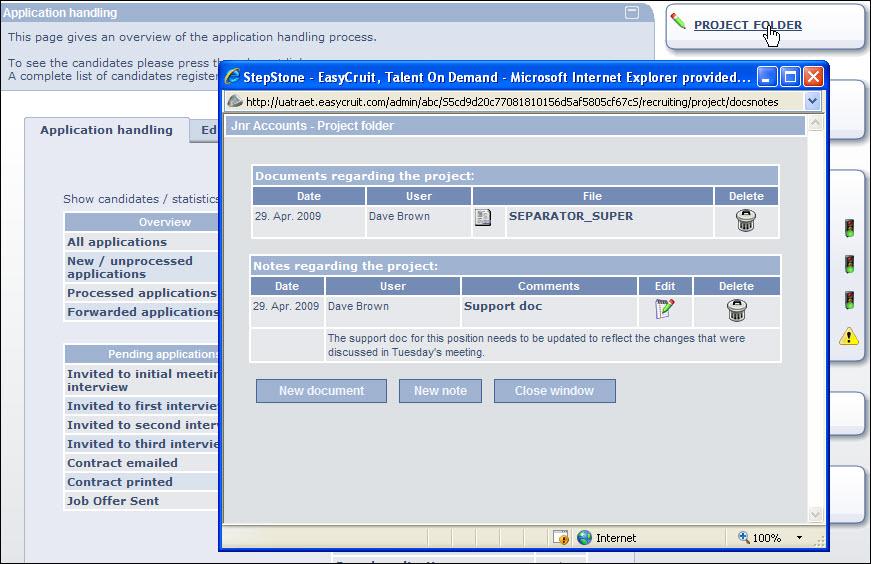Open Invited to first interview
871x564 pixels.
143,406
